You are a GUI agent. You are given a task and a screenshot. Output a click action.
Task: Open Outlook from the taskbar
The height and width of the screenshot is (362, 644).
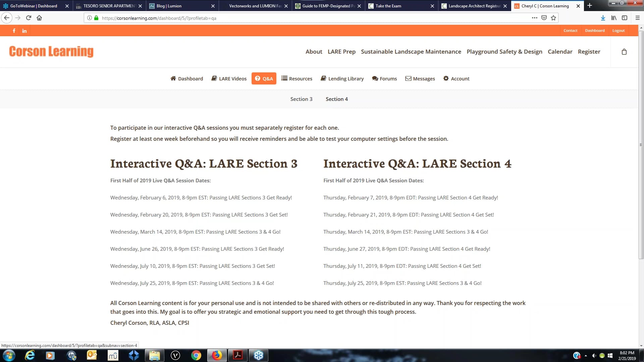tap(92, 355)
